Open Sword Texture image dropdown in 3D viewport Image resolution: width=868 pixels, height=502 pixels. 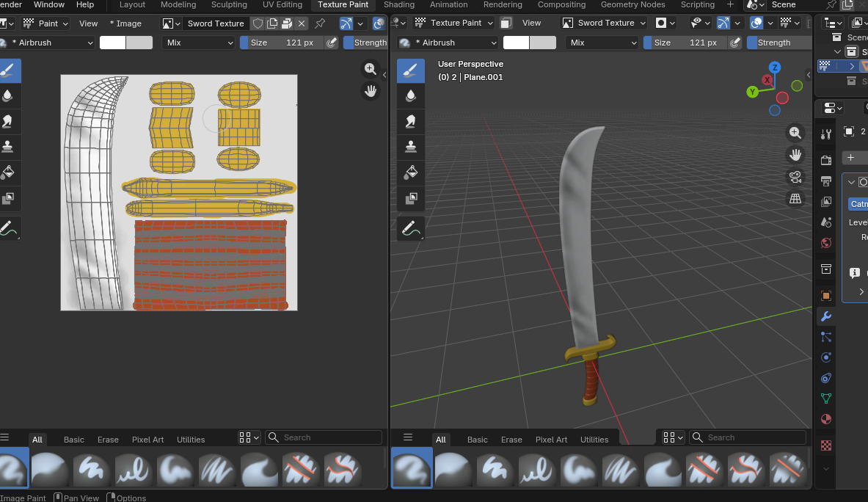[x=604, y=23]
